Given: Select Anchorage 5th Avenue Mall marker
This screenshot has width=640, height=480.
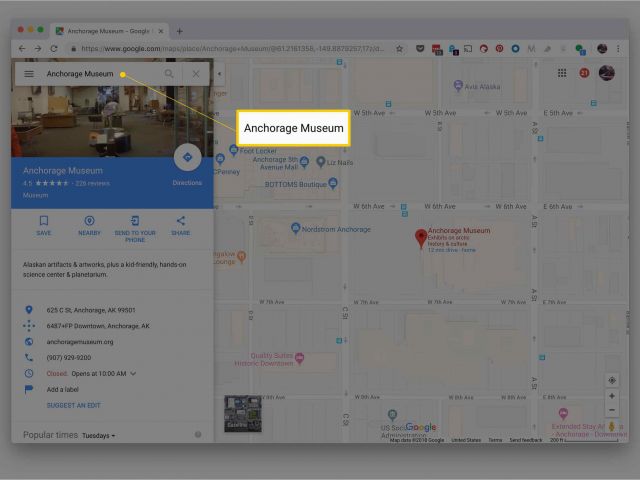Looking at the screenshot, I should [x=304, y=162].
